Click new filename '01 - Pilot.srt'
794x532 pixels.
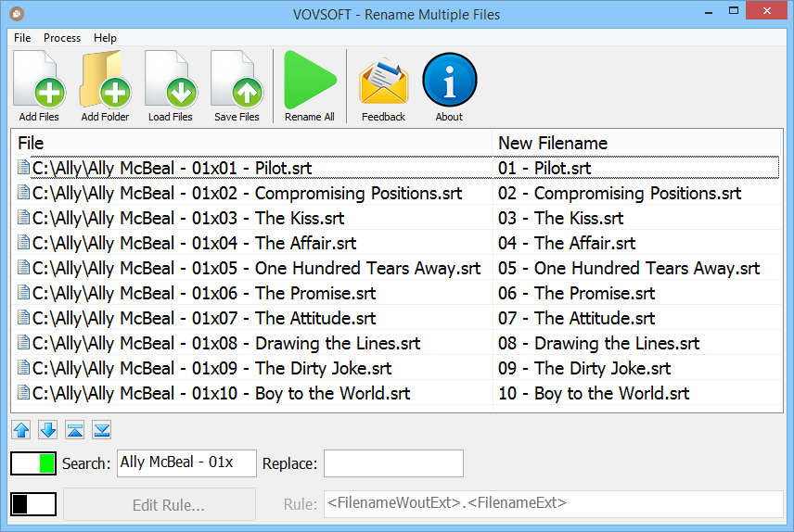point(544,168)
